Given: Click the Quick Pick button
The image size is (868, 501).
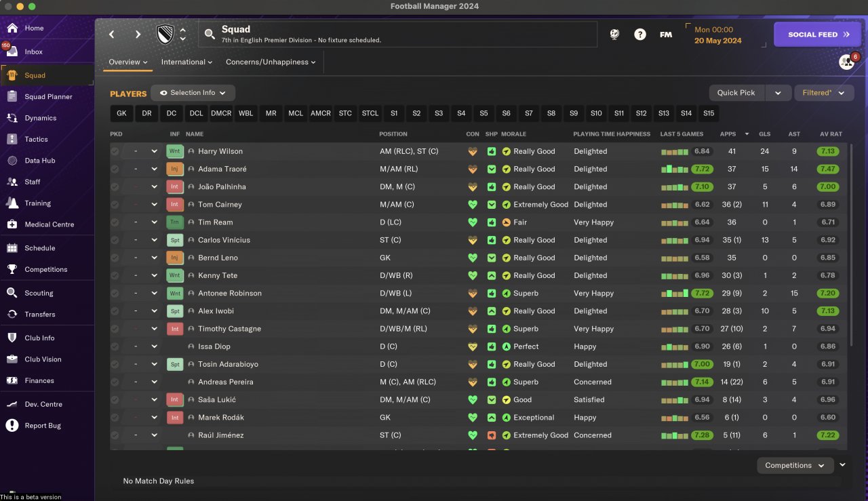Looking at the screenshot, I should click(736, 93).
